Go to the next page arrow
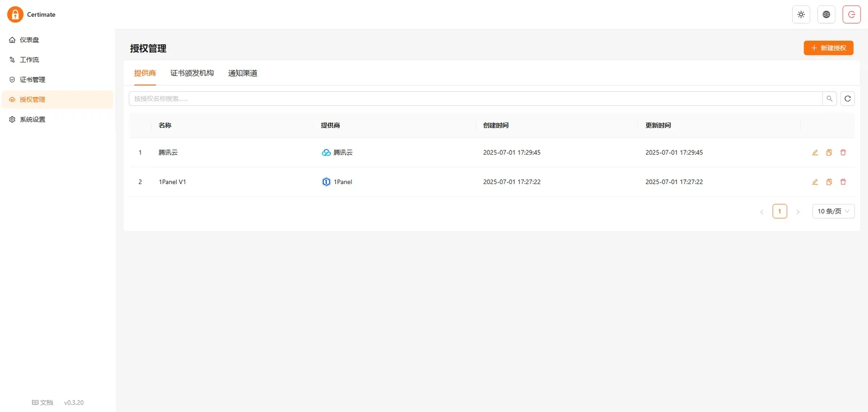 [797, 212]
